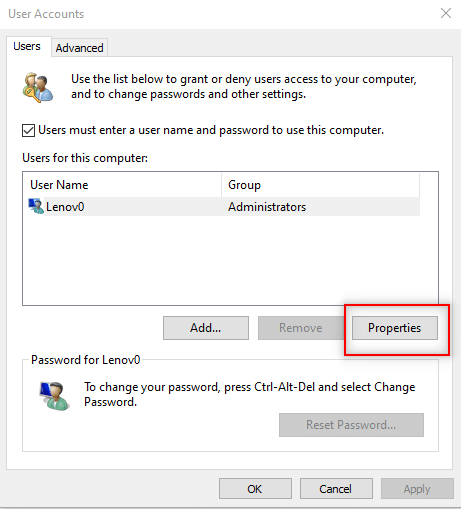The height and width of the screenshot is (509, 461).
Task: Select the Users tab
Action: 27,46
